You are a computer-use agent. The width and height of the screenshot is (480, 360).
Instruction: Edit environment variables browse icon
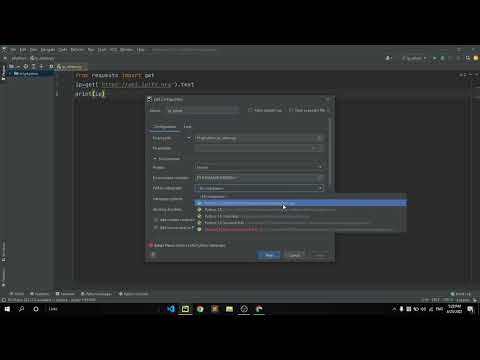point(320,178)
